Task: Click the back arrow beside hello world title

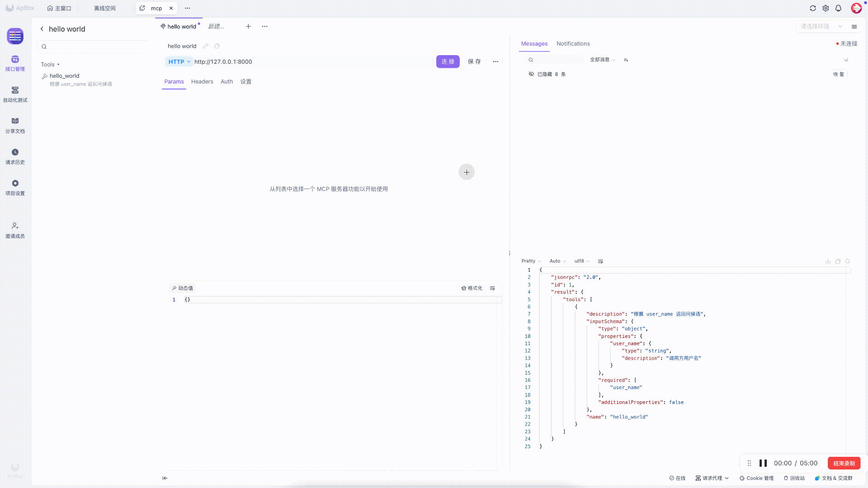Action: pos(42,29)
